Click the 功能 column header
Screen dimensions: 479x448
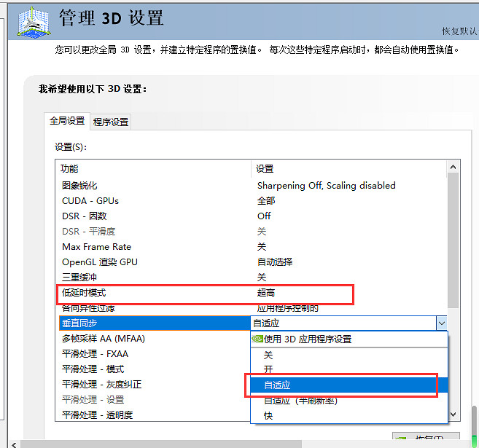click(x=69, y=168)
